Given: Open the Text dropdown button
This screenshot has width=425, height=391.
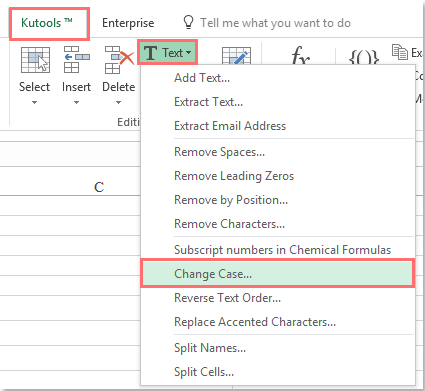Looking at the screenshot, I should coord(167,52).
